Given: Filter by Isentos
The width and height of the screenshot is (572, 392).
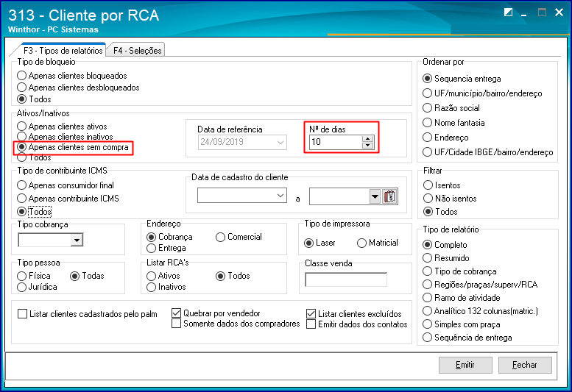Looking at the screenshot, I should [442, 185].
